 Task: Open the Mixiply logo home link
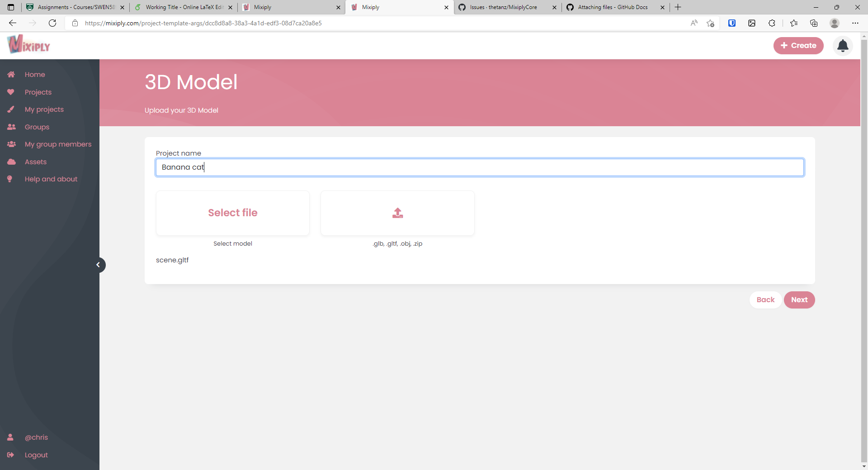point(28,44)
